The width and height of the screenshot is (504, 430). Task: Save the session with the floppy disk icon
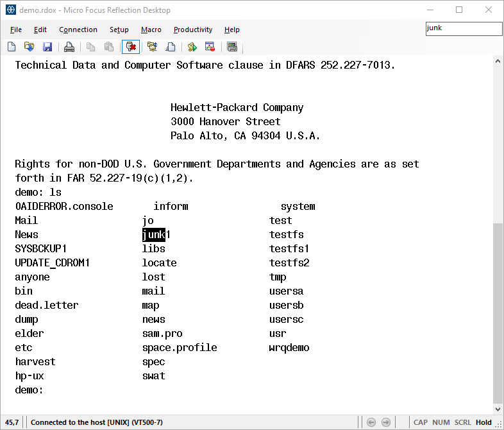pos(47,47)
